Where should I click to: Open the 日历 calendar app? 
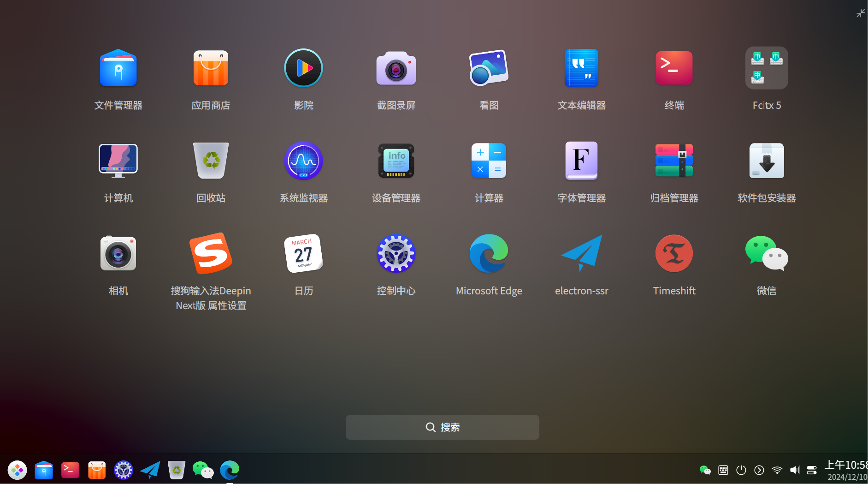pos(303,253)
